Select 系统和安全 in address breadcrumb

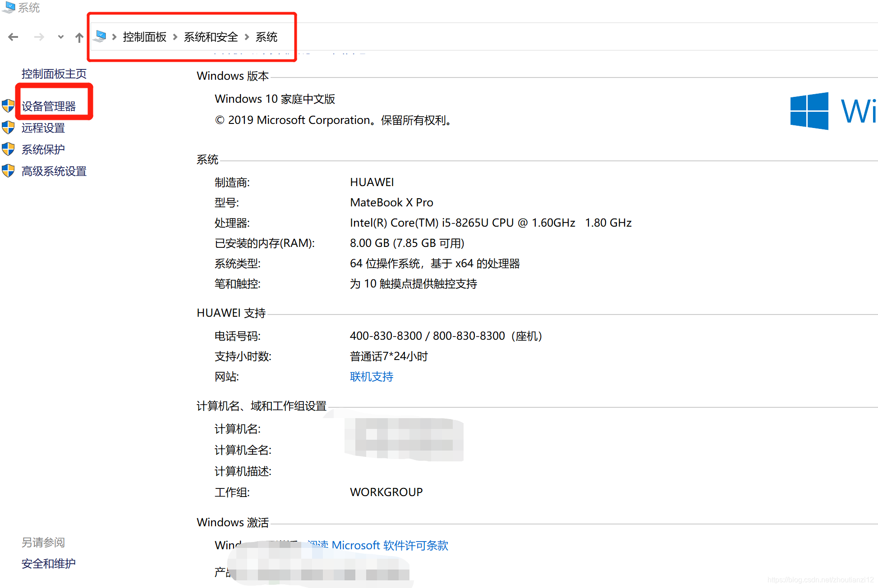coord(211,37)
